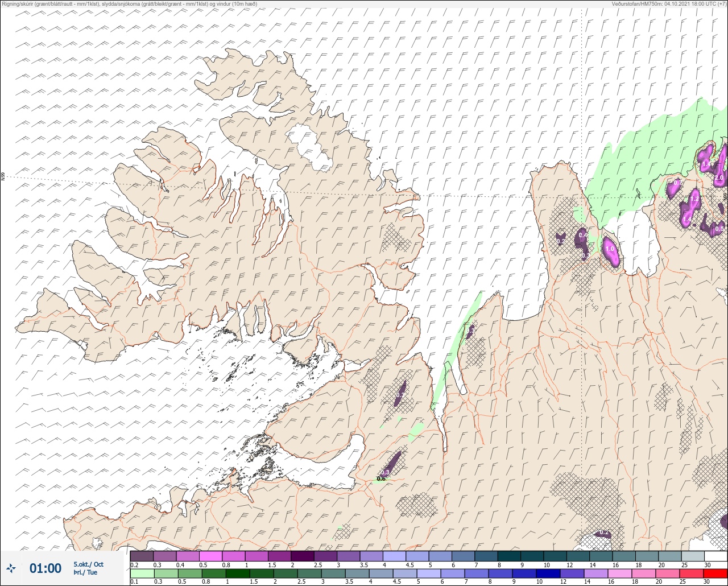Select the pink top-row legend swatch labeled 0.5
728x586 pixels.
[x=210, y=556]
